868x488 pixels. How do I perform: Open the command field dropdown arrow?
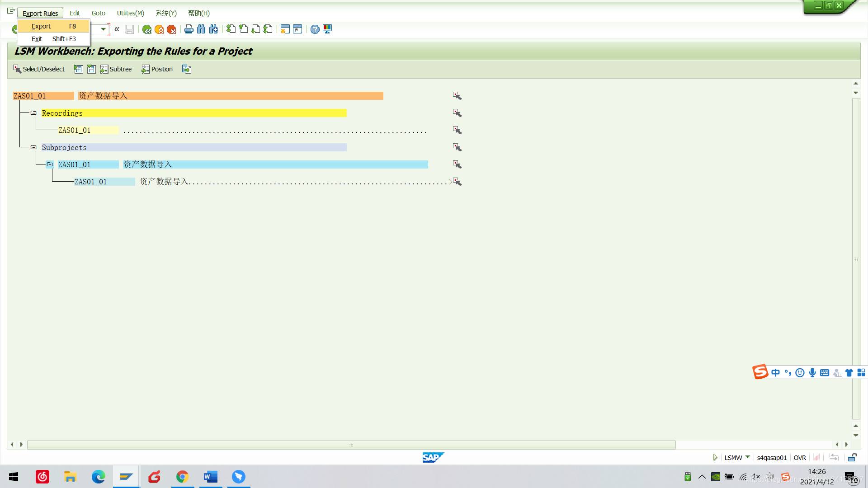coord(104,29)
